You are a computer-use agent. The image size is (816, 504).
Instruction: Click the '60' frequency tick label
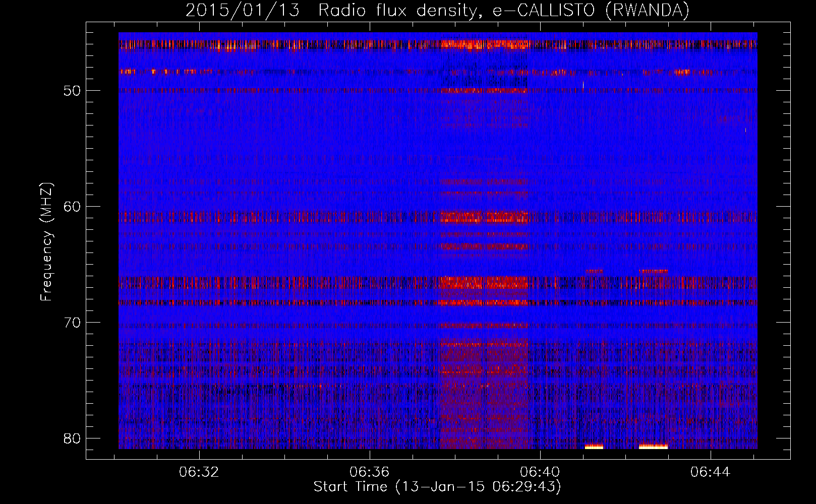tap(72, 207)
